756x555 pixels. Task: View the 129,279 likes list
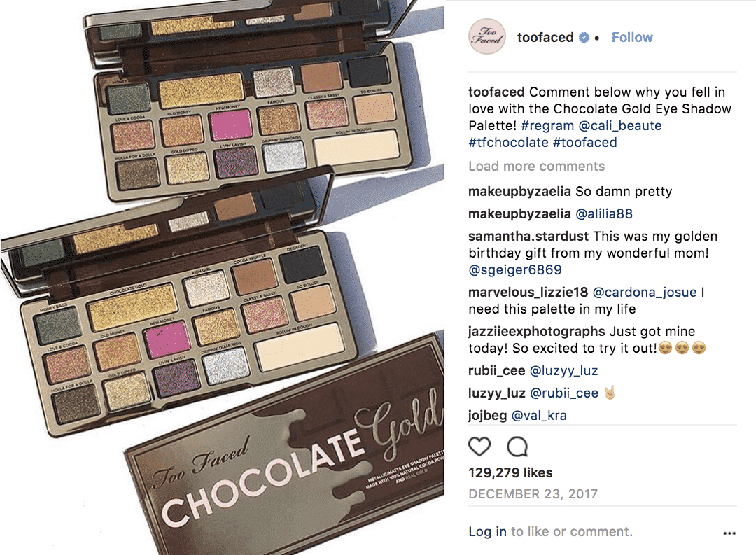pos(510,472)
